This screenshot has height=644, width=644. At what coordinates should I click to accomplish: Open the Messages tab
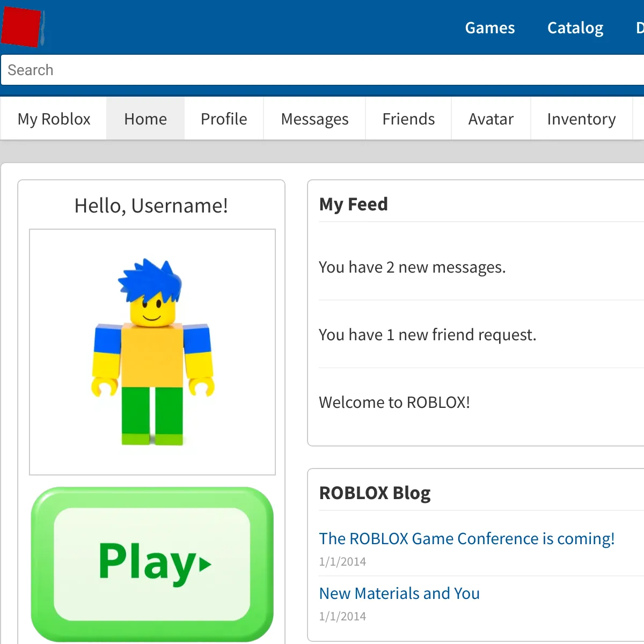tap(314, 119)
